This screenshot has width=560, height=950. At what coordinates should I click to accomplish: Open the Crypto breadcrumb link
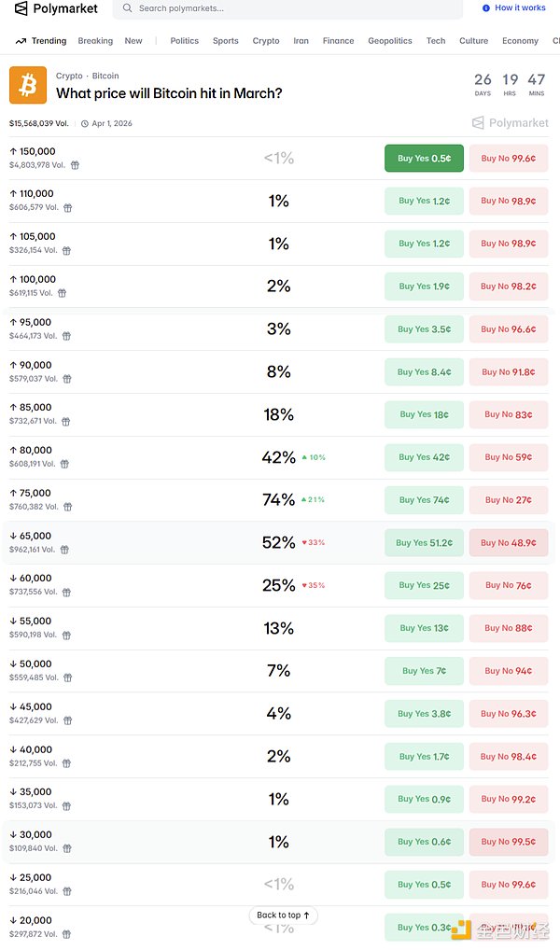coord(69,76)
